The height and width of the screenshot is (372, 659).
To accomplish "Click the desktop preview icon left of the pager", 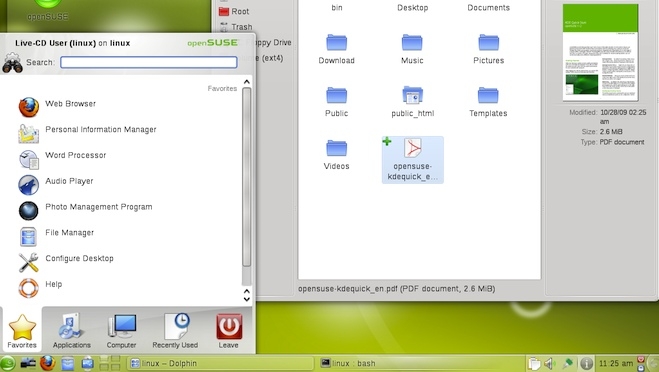I will point(87,364).
